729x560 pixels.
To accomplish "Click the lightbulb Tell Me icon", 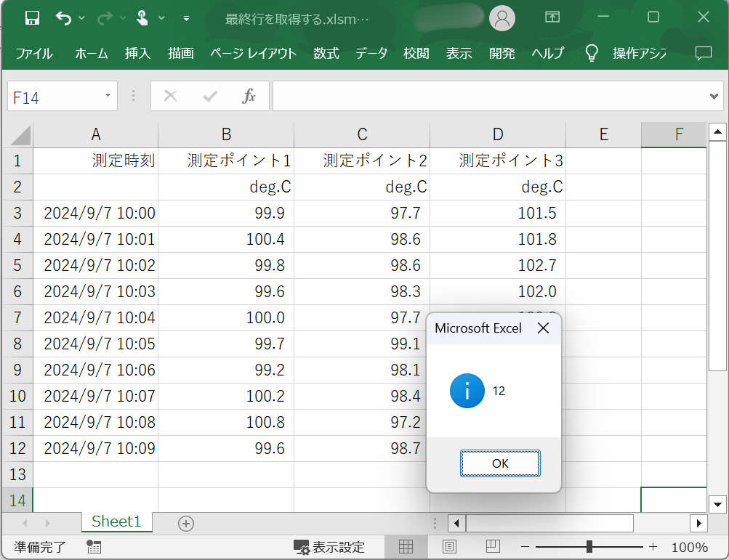I will point(592,53).
